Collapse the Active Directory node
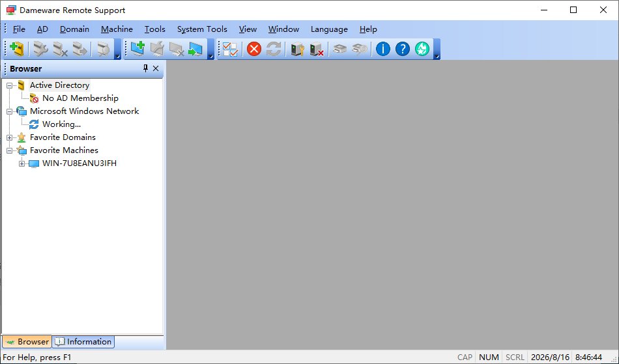 [x=10, y=85]
